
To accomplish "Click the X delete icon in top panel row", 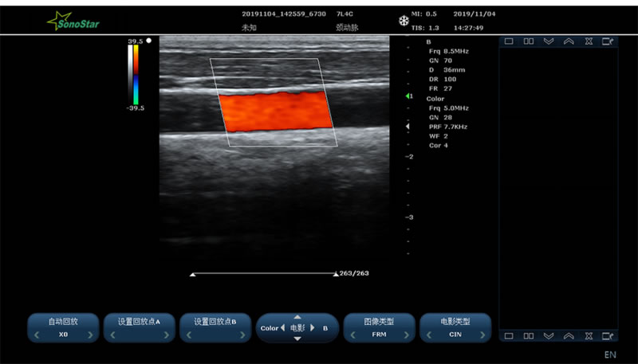I will pos(589,41).
